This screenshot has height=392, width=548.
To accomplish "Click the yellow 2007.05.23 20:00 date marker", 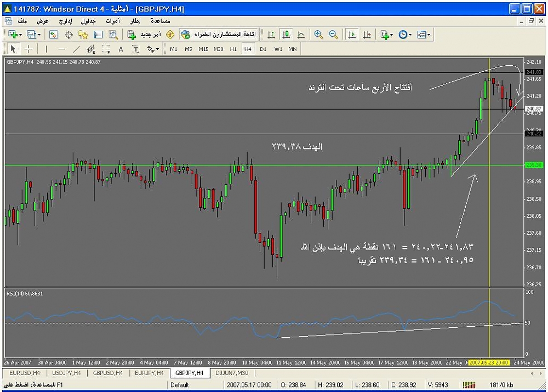I will click(489, 362).
